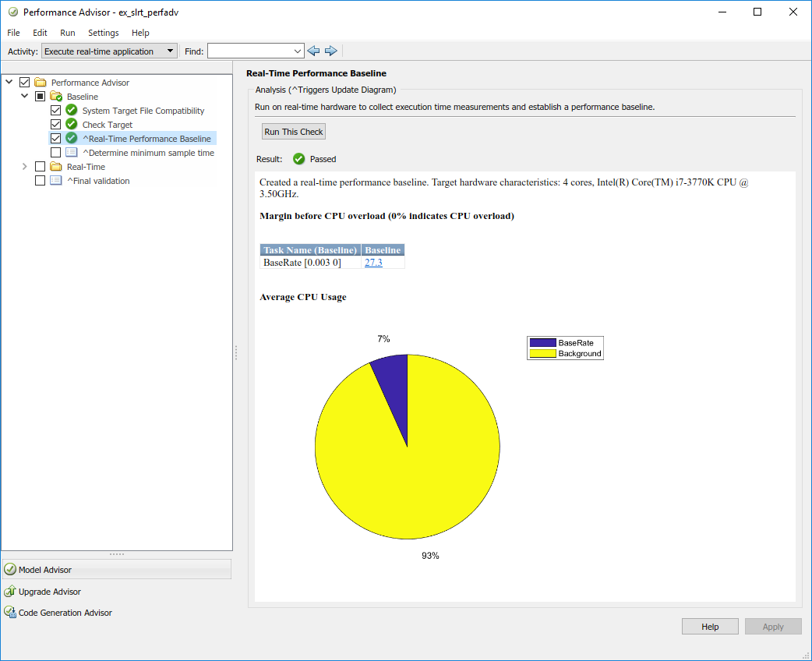Click the Task Name (Baseline) column header
The image size is (812, 661).
(x=310, y=249)
